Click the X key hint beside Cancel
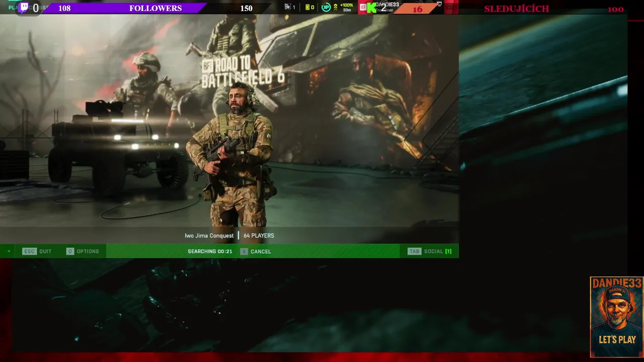 pyautogui.click(x=244, y=251)
